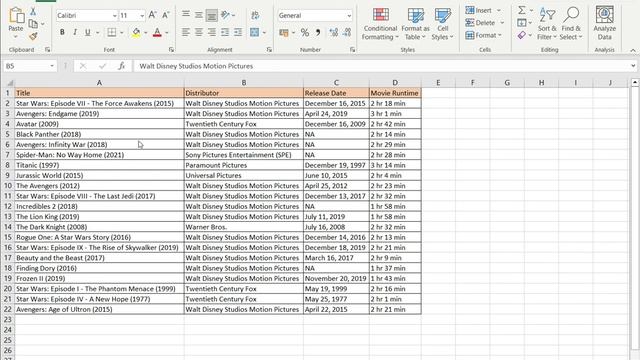Click the Format cells button

coord(483,36)
